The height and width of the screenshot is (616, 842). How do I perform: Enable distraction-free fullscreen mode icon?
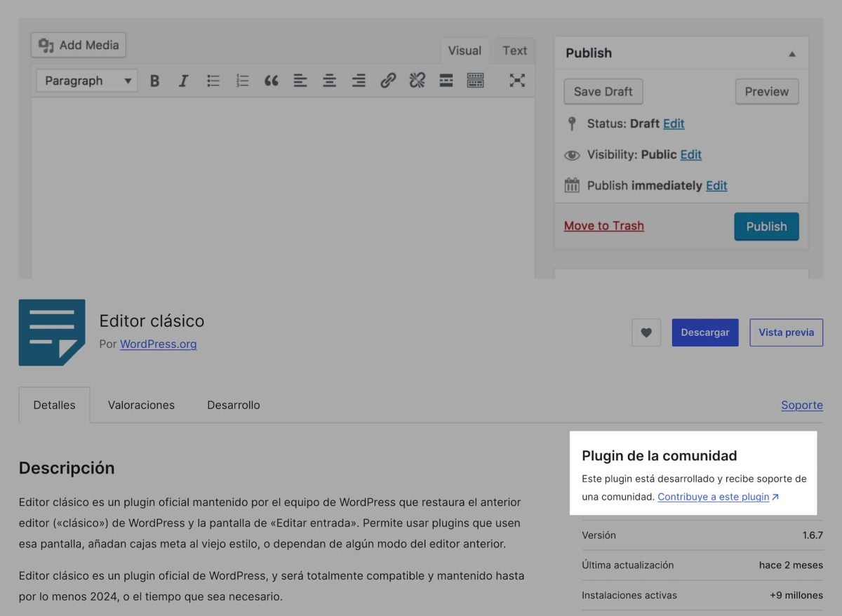tap(517, 81)
